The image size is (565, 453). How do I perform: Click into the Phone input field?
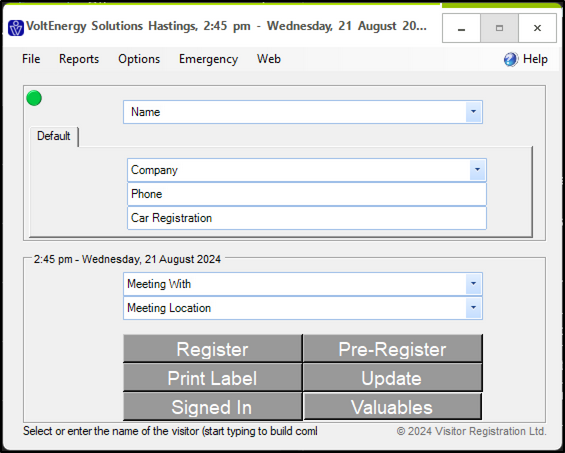[x=307, y=194]
